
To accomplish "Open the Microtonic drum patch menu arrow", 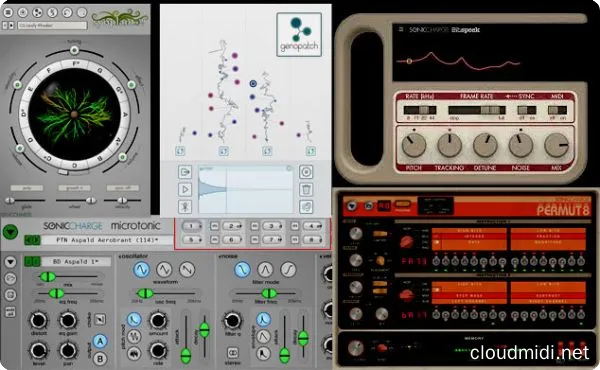I will [10, 262].
